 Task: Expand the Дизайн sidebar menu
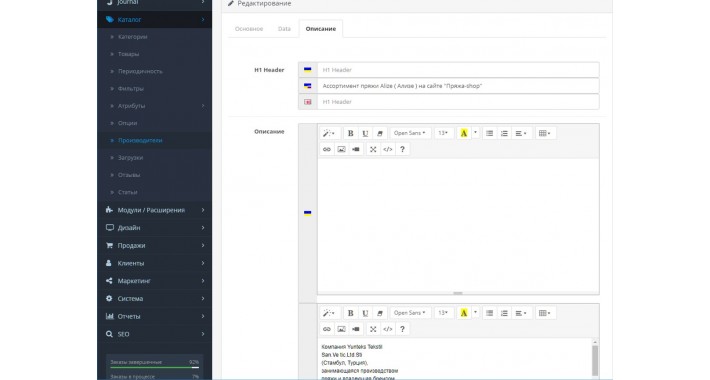click(x=154, y=228)
